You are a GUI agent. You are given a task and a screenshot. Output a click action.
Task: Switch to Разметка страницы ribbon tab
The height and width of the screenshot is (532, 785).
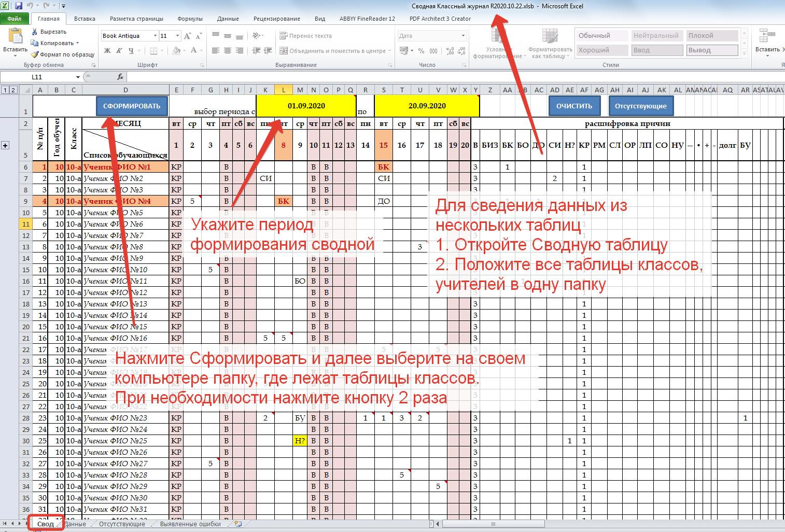pyautogui.click(x=136, y=19)
